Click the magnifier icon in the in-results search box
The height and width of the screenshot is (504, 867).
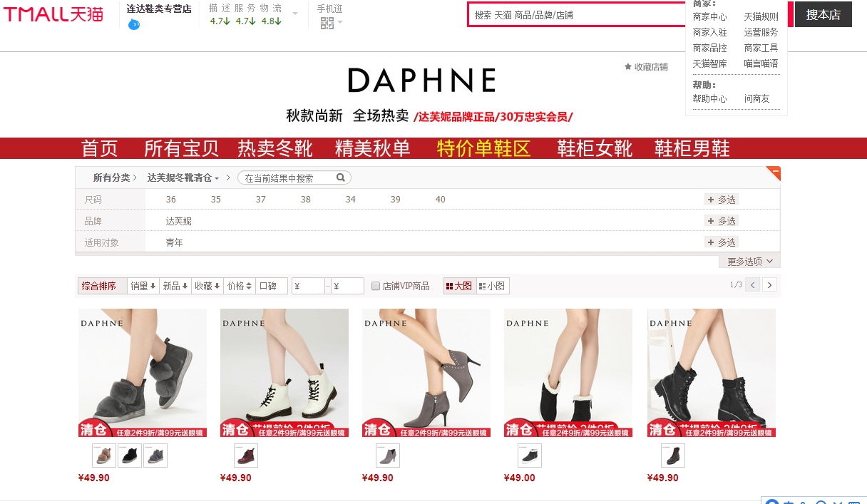pos(341,178)
